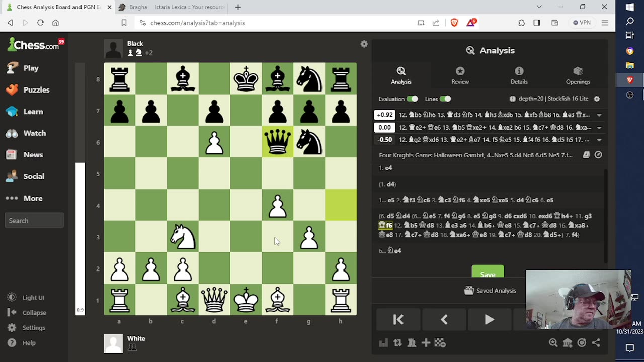Expand the +0.92 engine line
This screenshot has width=644, height=362.
[x=599, y=115]
